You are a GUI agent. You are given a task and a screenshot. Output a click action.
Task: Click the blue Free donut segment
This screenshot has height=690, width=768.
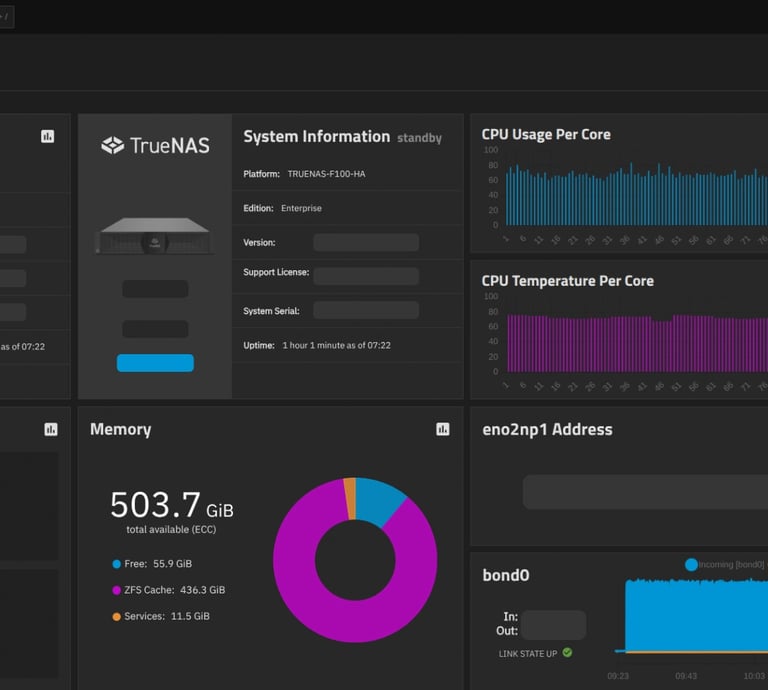378,500
